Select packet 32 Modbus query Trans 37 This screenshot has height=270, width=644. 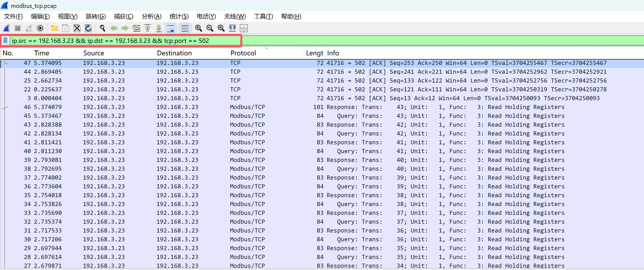322,222
